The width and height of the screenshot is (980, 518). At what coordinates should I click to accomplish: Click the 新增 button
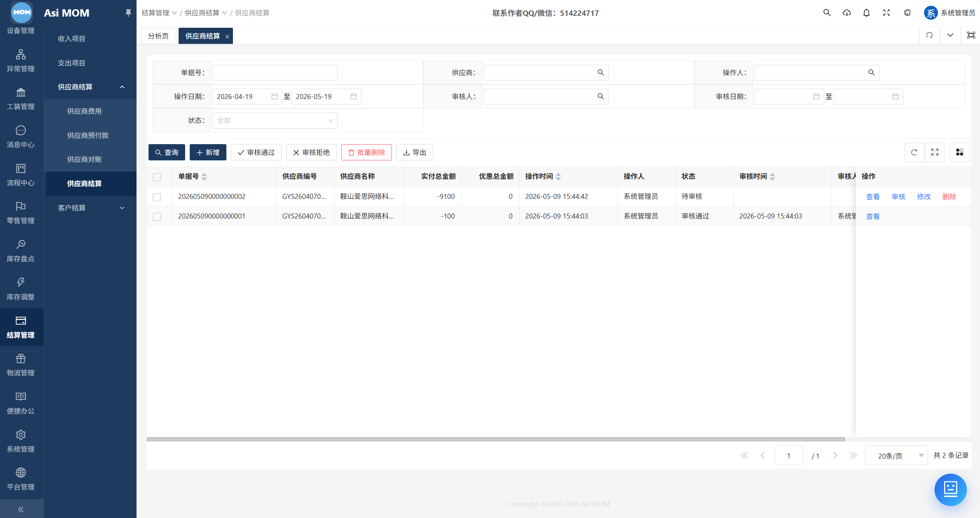point(208,153)
